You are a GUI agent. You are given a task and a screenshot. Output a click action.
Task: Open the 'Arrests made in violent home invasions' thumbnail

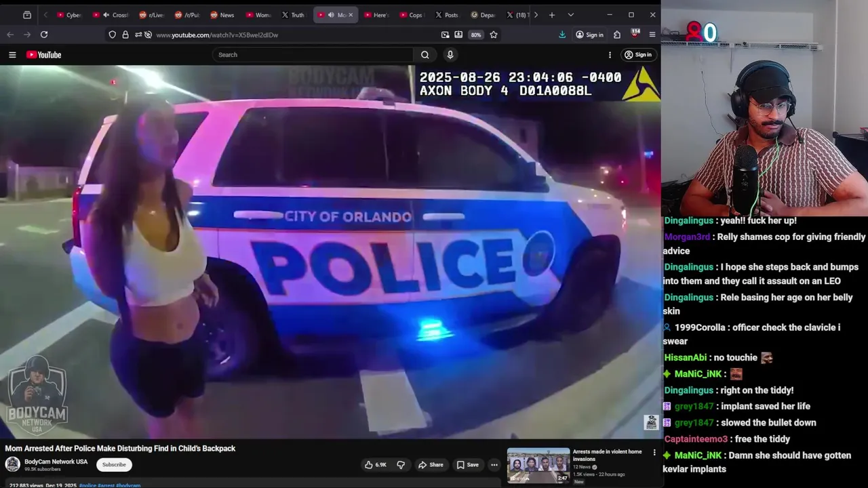click(538, 466)
